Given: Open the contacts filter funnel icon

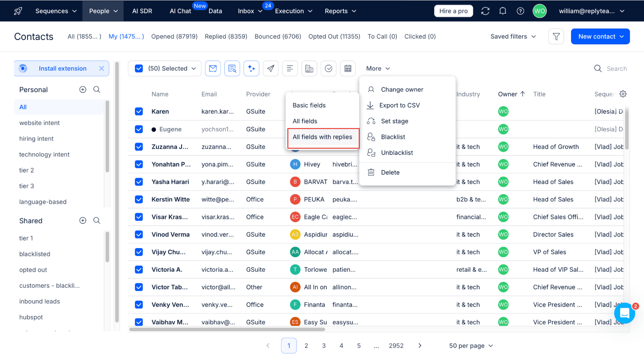Looking at the screenshot, I should coord(556,36).
